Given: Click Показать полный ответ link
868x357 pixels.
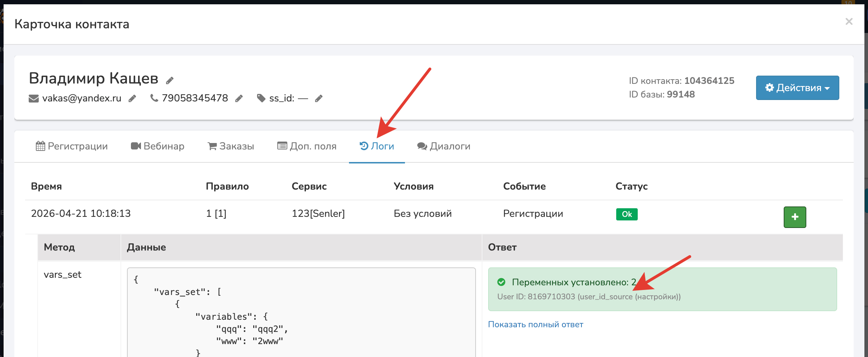Looking at the screenshot, I should coord(536,324).
